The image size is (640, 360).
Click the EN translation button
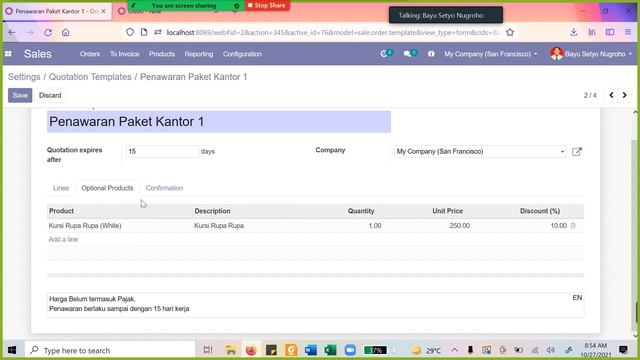577,298
